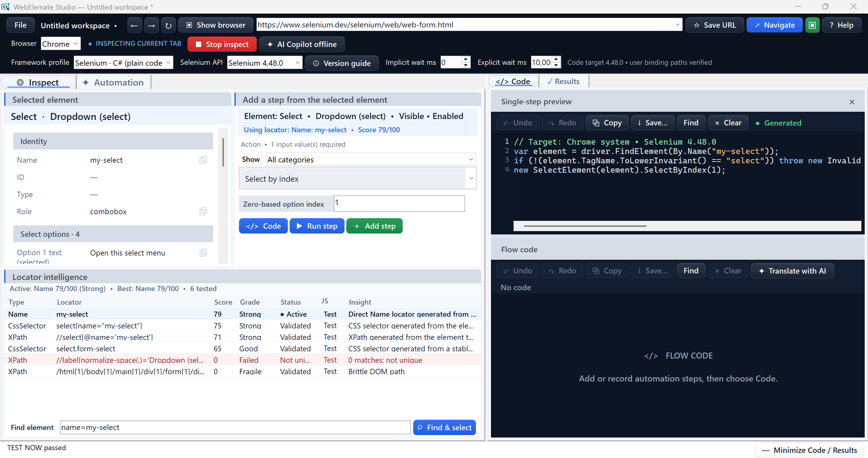Screen dimensions: 868x458
Task: Open the Select by index action dropdown
Action: pos(357,178)
